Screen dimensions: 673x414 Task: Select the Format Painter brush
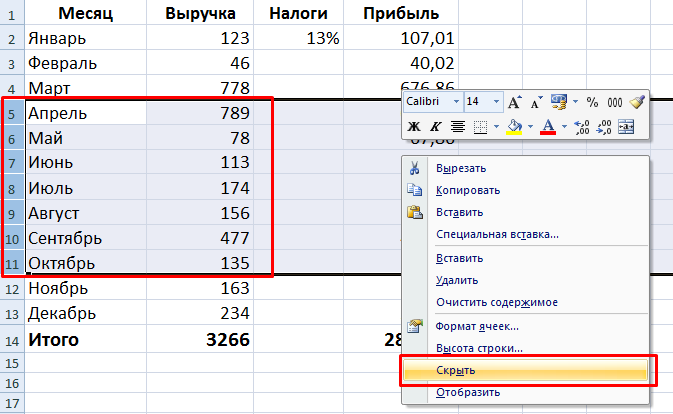[637, 102]
